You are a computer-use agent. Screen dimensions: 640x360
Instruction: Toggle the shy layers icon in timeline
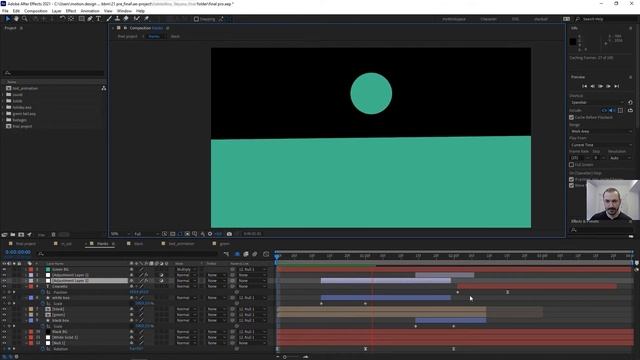pyautogui.click(x=237, y=254)
